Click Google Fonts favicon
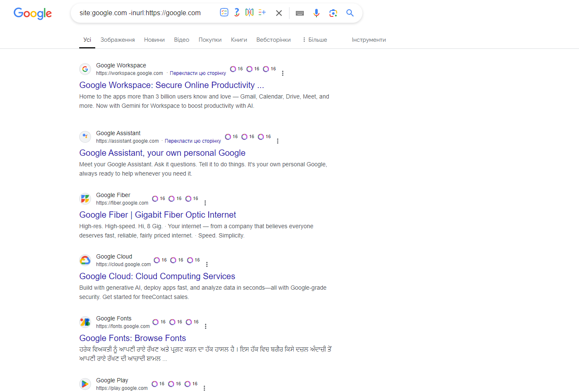The height and width of the screenshot is (392, 579). tap(85, 322)
